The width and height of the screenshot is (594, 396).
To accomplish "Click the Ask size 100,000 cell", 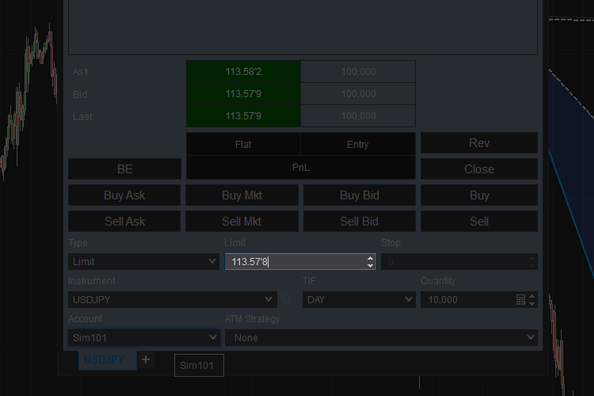I will [358, 71].
